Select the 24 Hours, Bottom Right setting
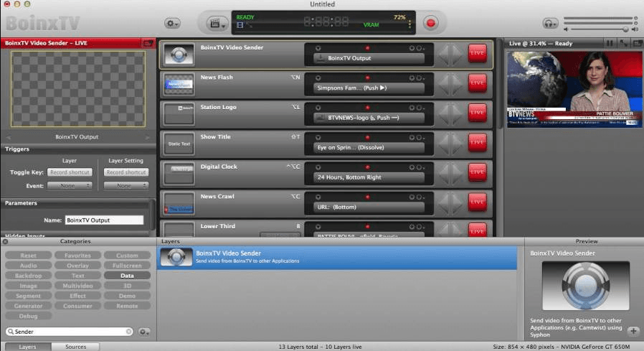This screenshot has width=644, height=351. click(369, 177)
